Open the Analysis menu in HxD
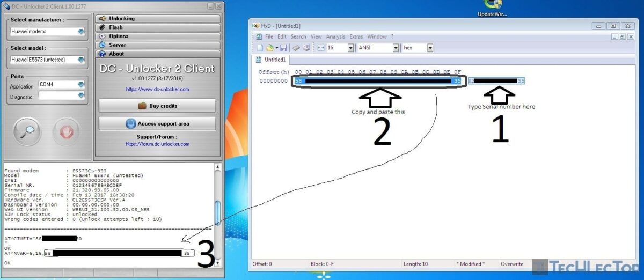The height and width of the screenshot is (280, 644). click(335, 36)
